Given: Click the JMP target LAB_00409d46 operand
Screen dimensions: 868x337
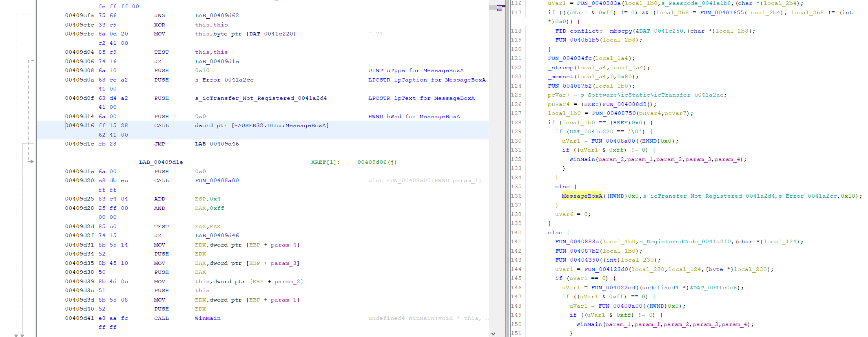Looking at the screenshot, I should coord(217,144).
